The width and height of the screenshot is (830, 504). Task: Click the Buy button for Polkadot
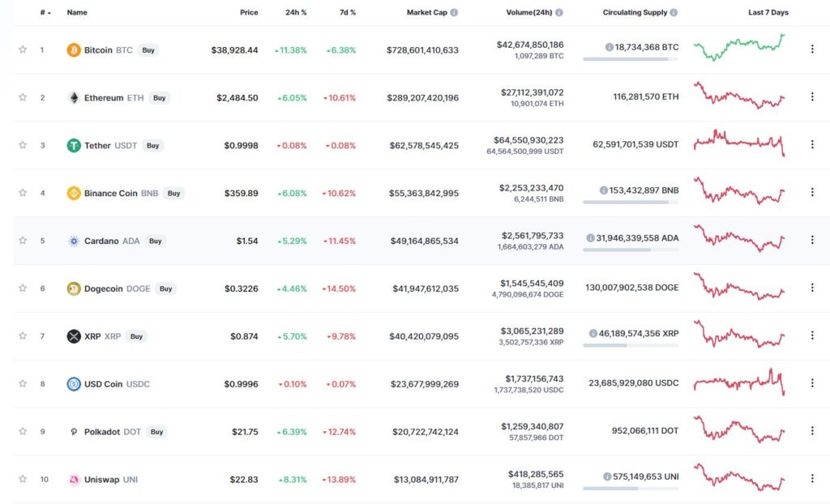(x=156, y=431)
